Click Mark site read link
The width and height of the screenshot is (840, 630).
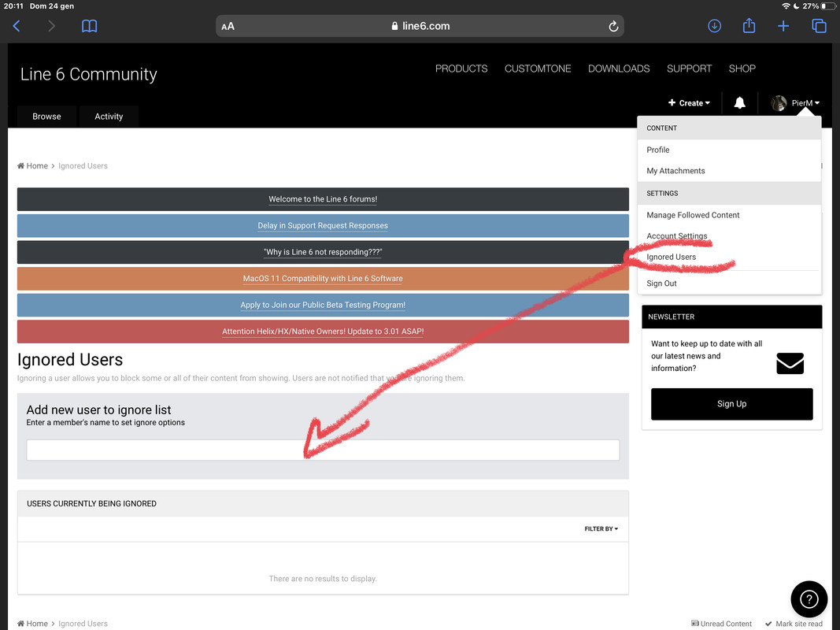pyautogui.click(x=794, y=624)
